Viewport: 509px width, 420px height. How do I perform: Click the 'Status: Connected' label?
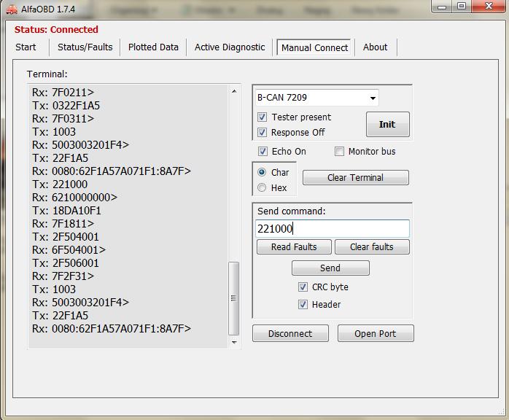point(56,30)
